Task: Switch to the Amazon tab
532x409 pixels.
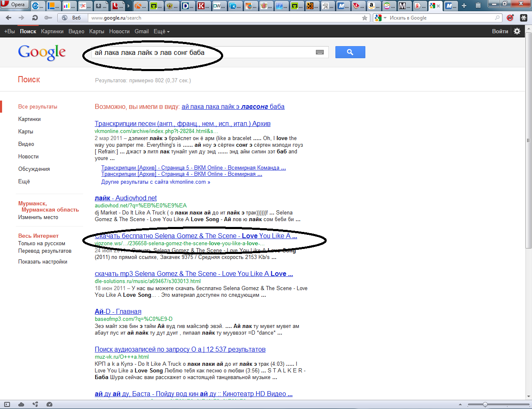Action: click(x=374, y=6)
